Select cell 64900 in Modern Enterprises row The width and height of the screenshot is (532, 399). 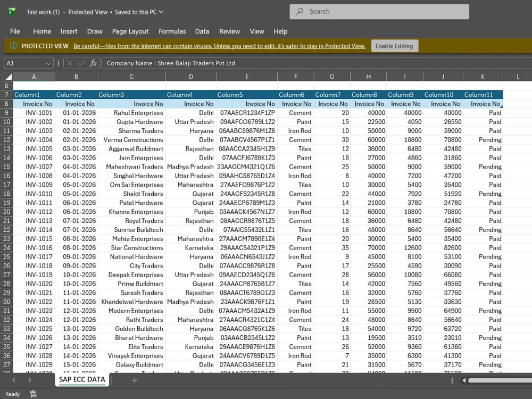tap(443, 311)
